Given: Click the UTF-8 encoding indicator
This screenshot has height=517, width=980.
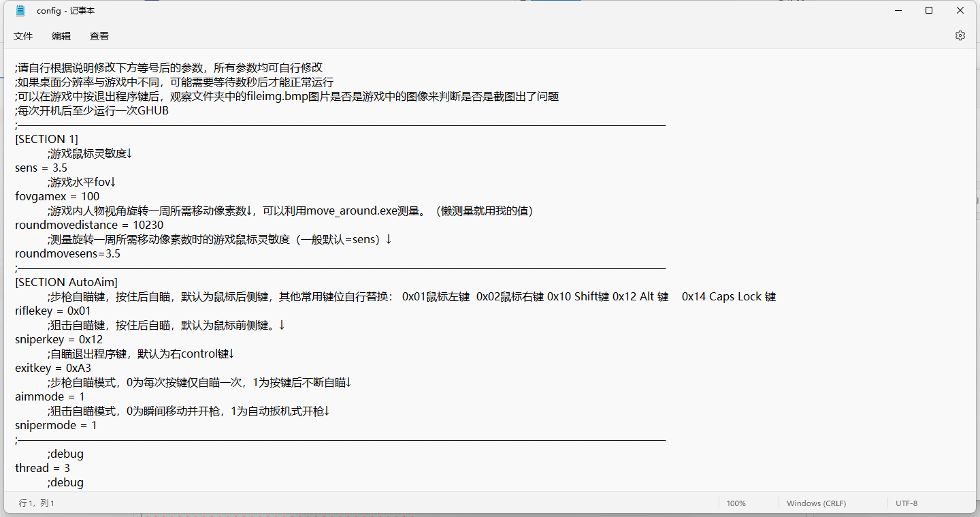Looking at the screenshot, I should 906,503.
